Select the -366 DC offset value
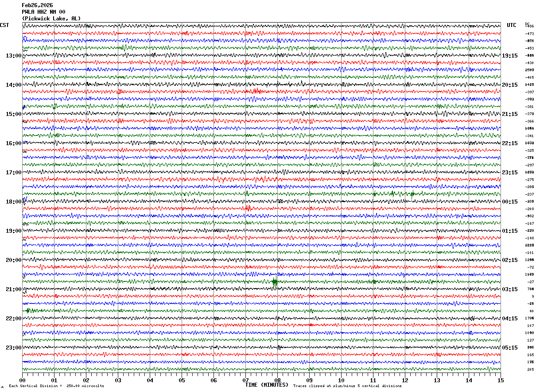The image size is (536, 392). click(529, 121)
